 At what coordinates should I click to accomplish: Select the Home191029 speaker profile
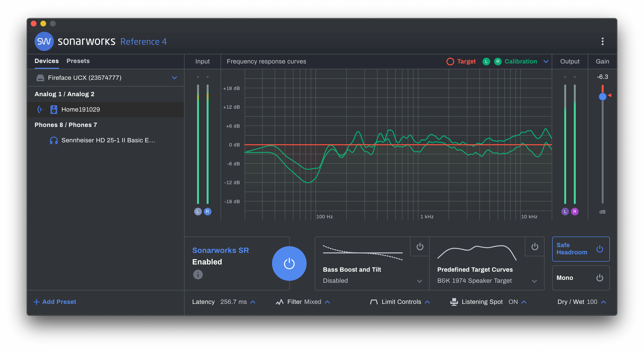click(x=105, y=109)
